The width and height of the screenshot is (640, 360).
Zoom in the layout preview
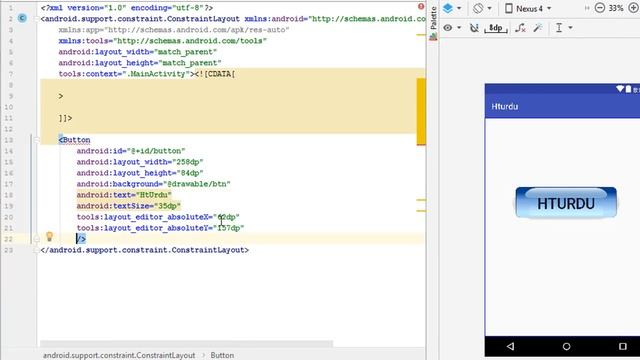(634, 8)
